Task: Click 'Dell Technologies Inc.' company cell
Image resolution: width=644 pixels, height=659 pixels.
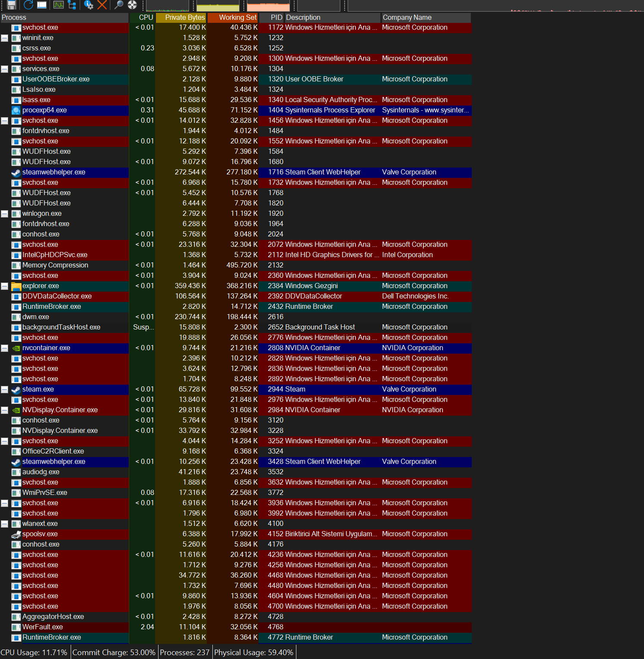Action: [x=415, y=296]
